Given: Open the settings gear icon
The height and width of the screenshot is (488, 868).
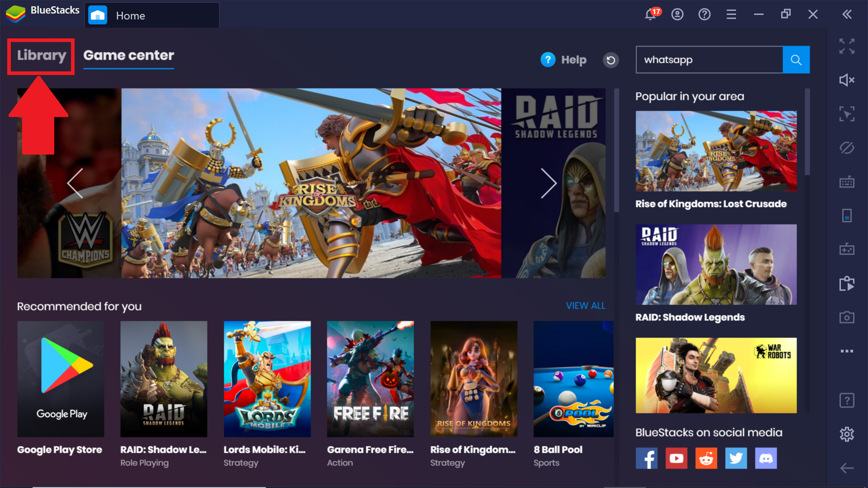Looking at the screenshot, I should (x=847, y=434).
